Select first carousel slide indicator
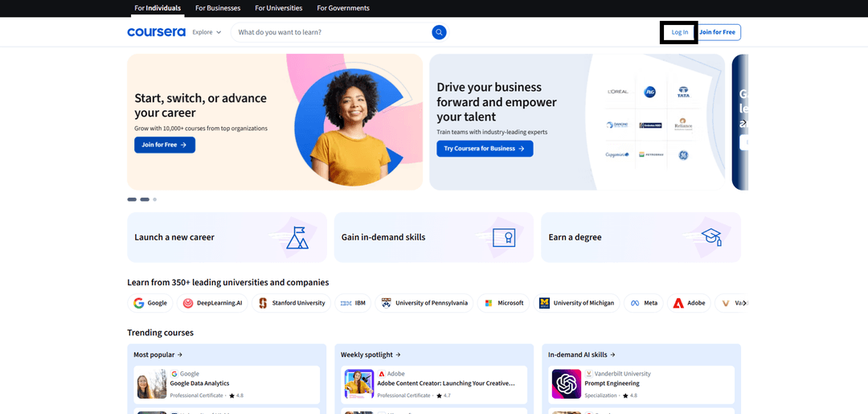868x414 pixels. pyautogui.click(x=132, y=199)
